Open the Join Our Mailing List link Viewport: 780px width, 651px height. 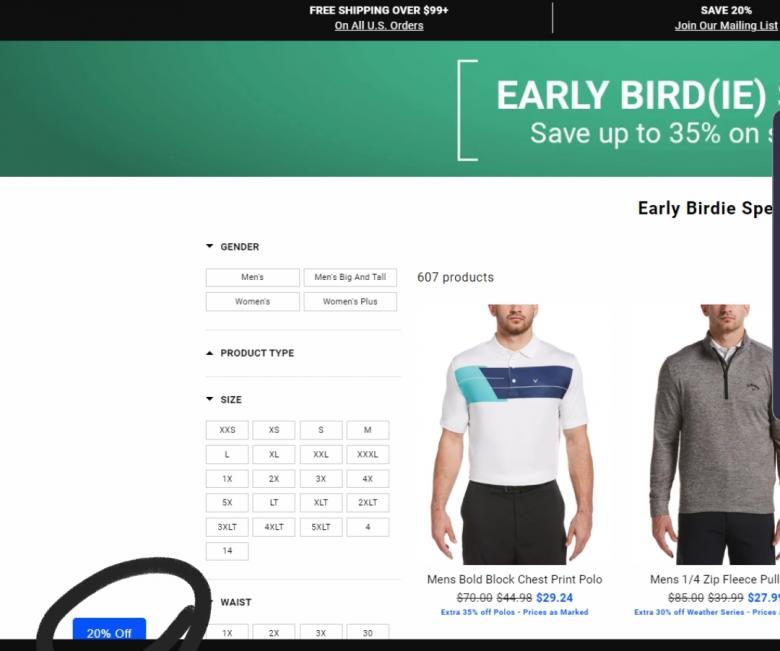click(x=726, y=26)
